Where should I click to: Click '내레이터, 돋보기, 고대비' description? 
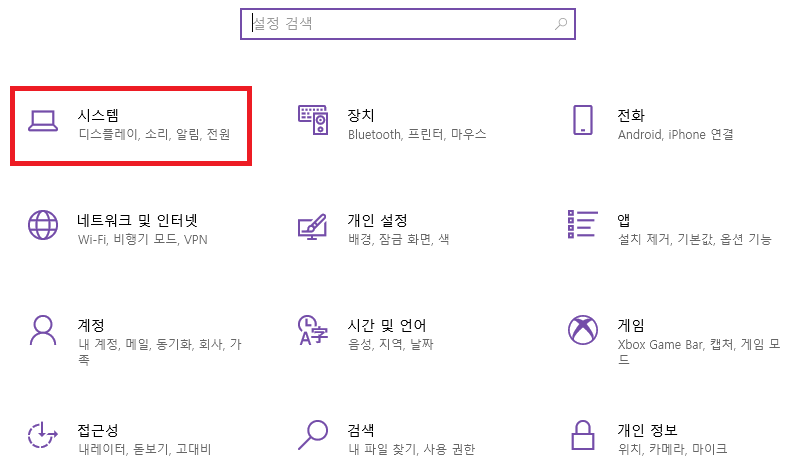point(144,449)
